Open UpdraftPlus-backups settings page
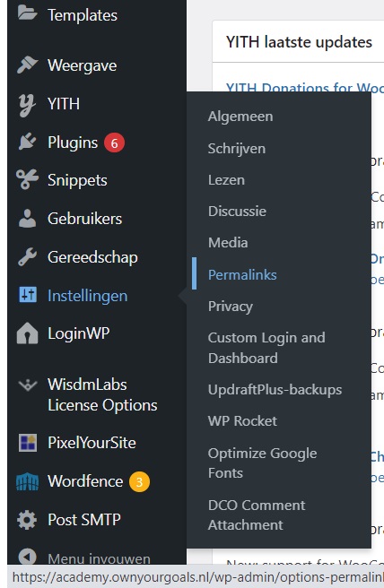Screen dimensions: 384x588 (275, 390)
